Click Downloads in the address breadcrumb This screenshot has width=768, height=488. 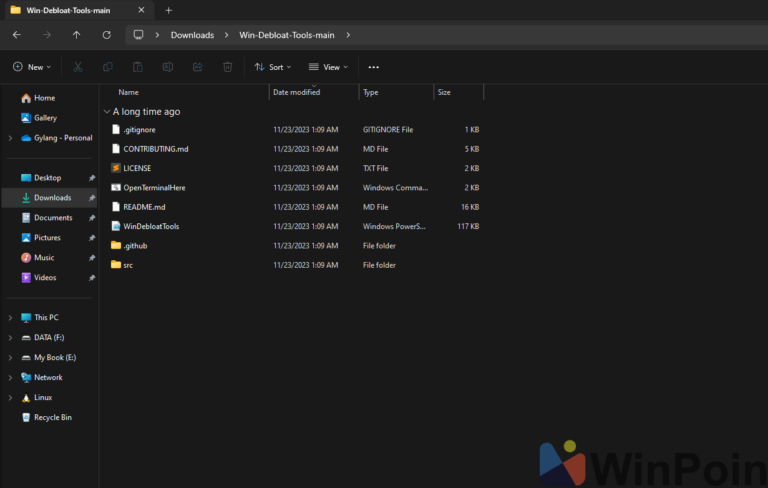pos(192,35)
